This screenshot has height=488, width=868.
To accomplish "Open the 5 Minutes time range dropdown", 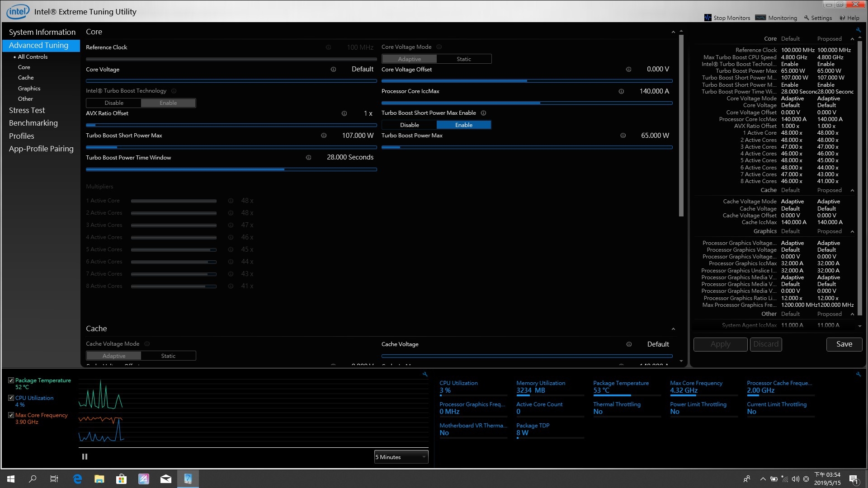I will pos(401,457).
